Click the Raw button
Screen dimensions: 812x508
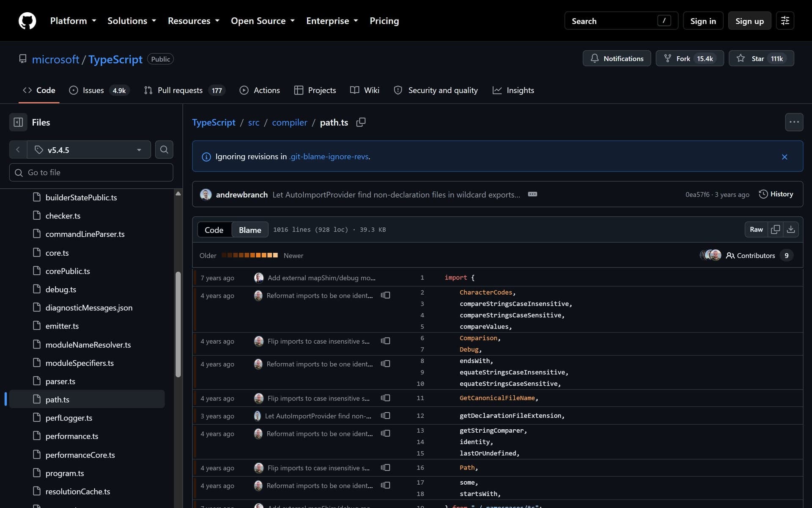pos(756,229)
